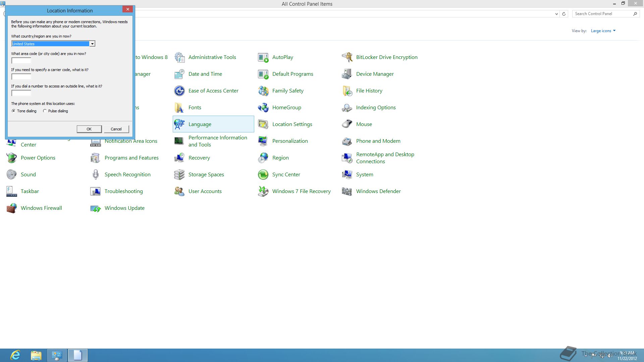The height and width of the screenshot is (362, 644).
Task: Click the area code input field
Action: pyautogui.click(x=21, y=61)
